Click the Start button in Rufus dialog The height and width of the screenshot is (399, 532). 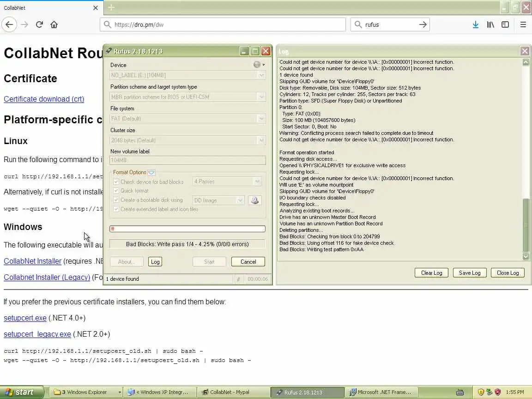click(209, 261)
